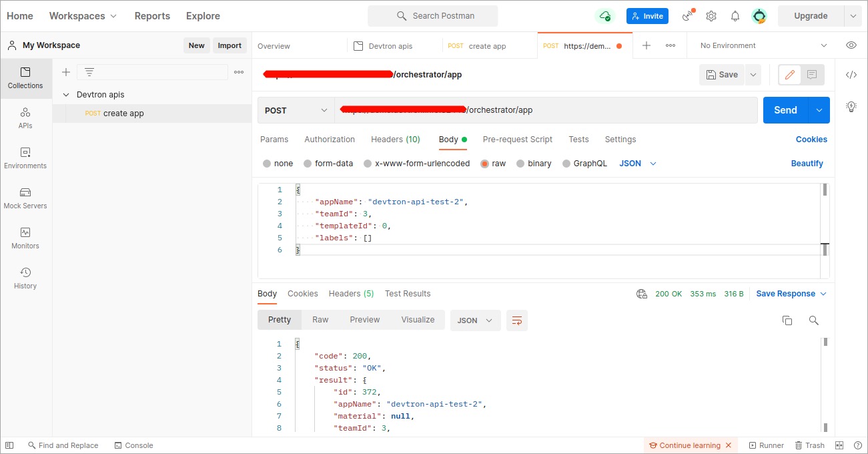Open the Pre-request Script tab
868x454 pixels.
[517, 140]
